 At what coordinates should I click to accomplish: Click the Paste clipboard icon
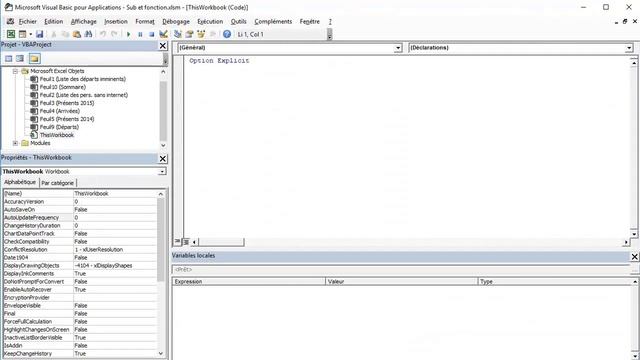tap(76, 34)
